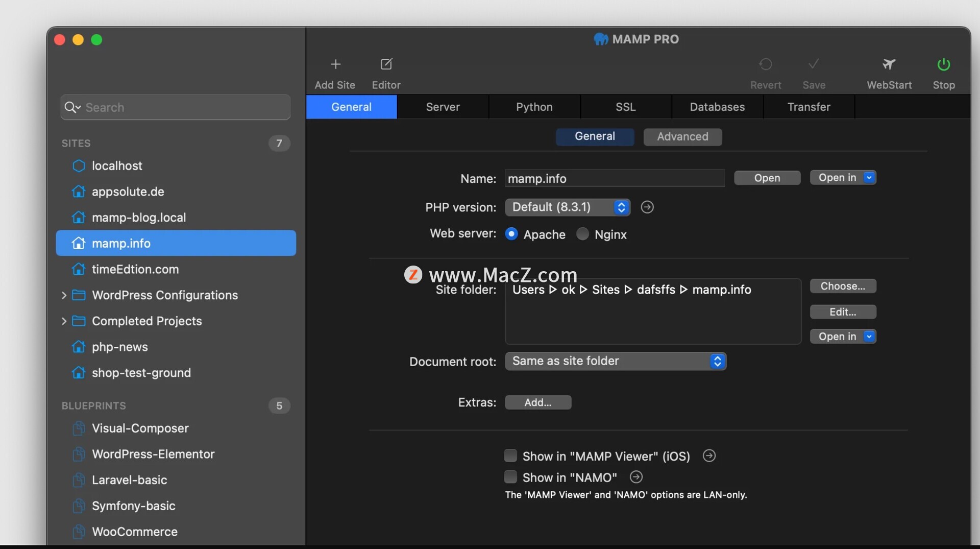
Task: Switch to the SSL tab
Action: 626,107
